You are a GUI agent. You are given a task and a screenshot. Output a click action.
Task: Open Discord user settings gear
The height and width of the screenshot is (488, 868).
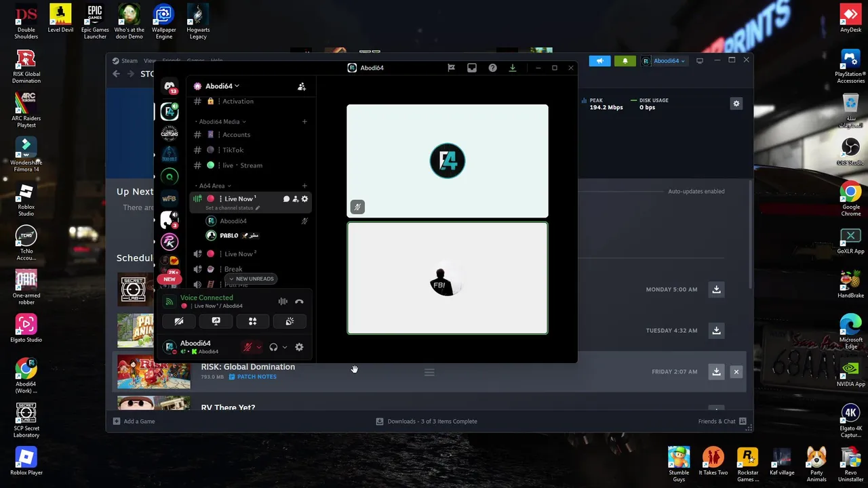(x=299, y=347)
